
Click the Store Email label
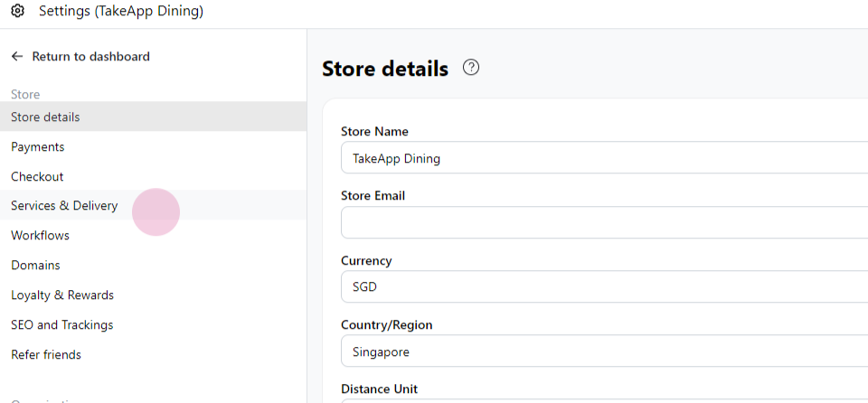373,196
